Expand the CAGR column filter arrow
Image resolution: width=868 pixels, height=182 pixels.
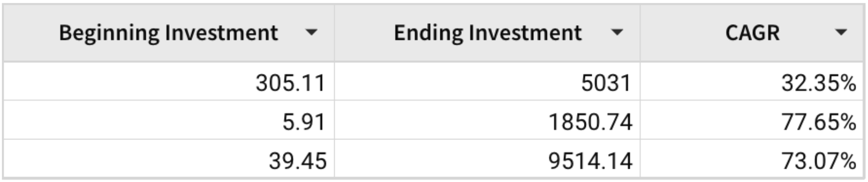(x=841, y=32)
